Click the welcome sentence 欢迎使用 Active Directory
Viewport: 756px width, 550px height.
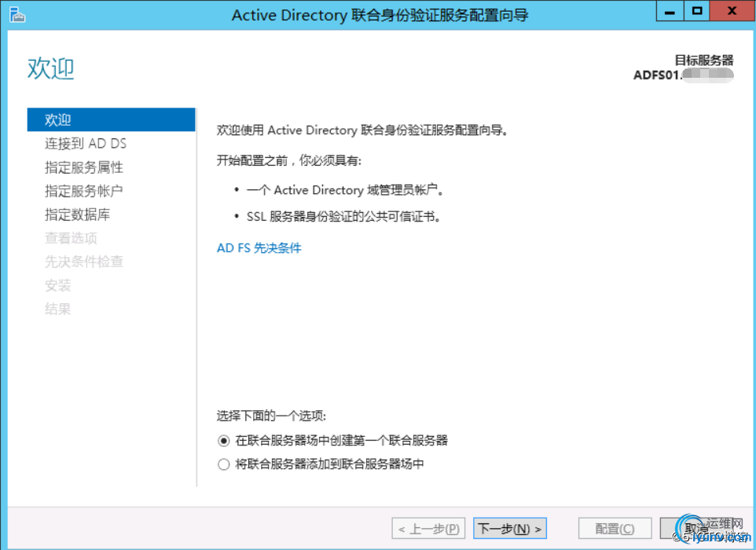[x=362, y=130]
